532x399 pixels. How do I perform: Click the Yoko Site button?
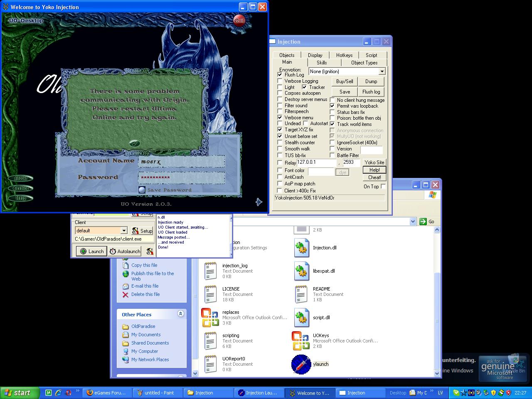374,162
